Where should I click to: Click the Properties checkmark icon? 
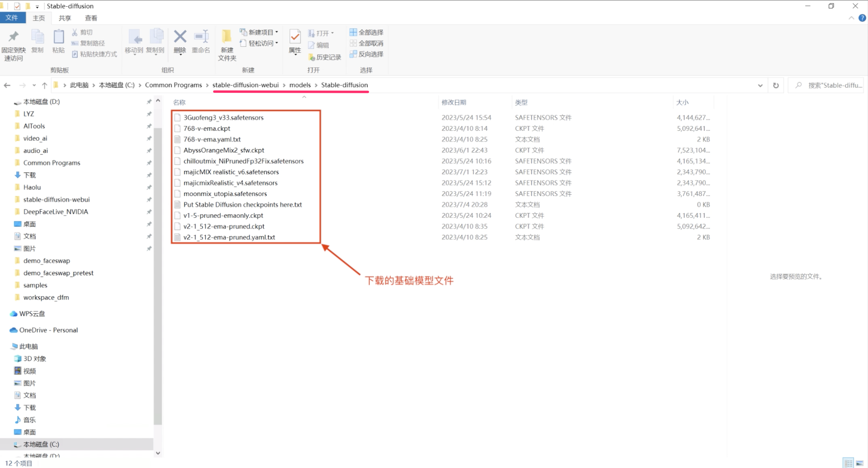click(295, 37)
